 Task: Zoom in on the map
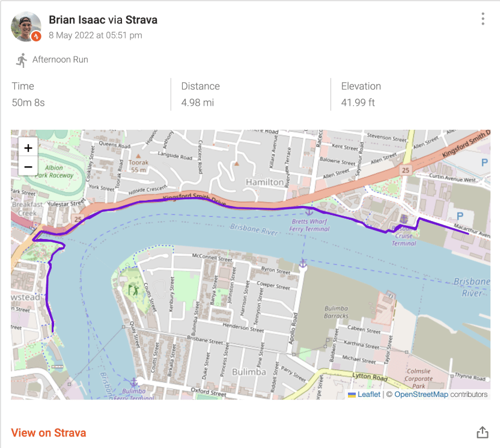point(28,148)
